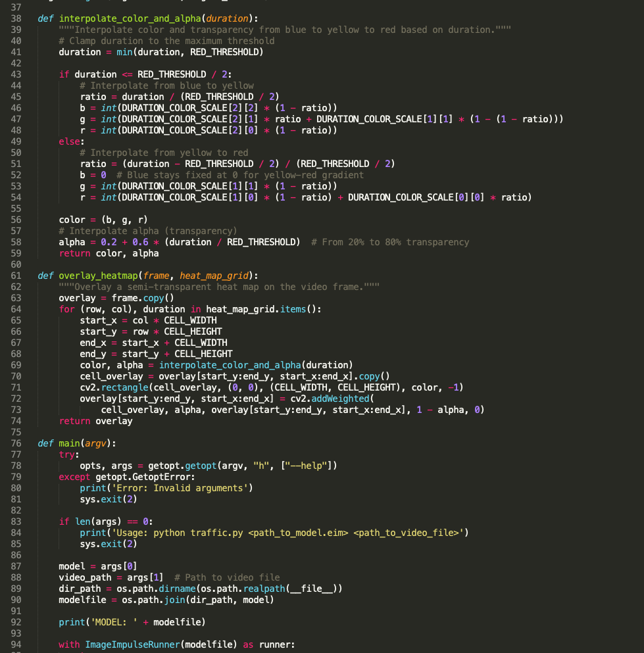The height and width of the screenshot is (653, 644).
Task: Click main function name on line 76
Action: coord(69,443)
